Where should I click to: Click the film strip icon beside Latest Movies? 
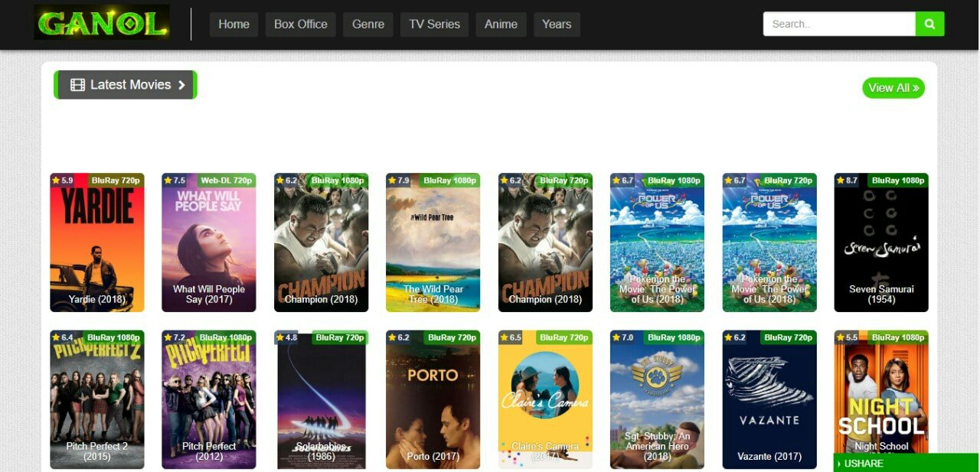(x=77, y=85)
